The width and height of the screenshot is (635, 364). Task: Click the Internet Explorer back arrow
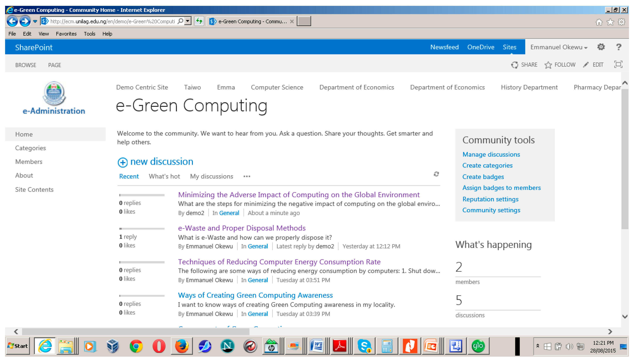(x=12, y=21)
